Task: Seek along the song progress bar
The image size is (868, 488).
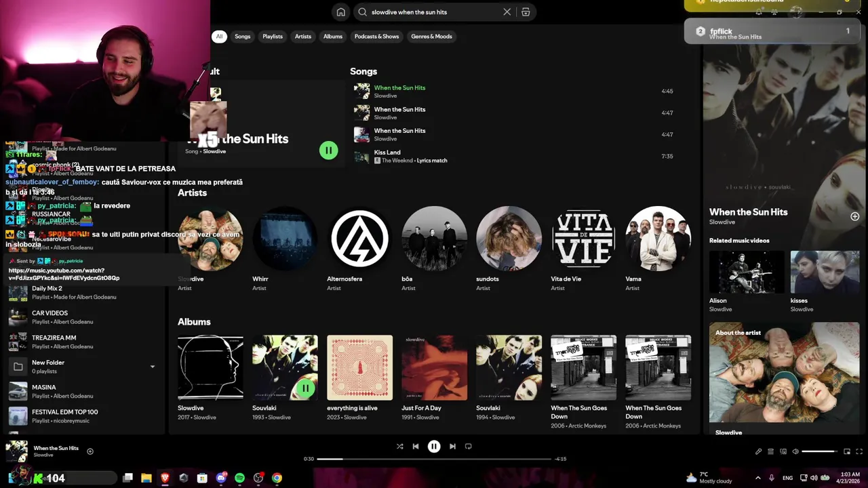Action: pyautogui.click(x=434, y=459)
